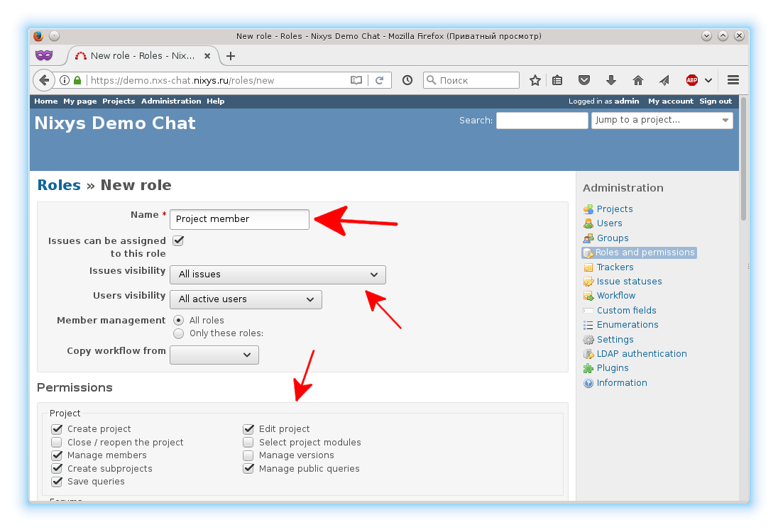Click the Sign out link
This screenshot has height=532, width=778.
[716, 101]
